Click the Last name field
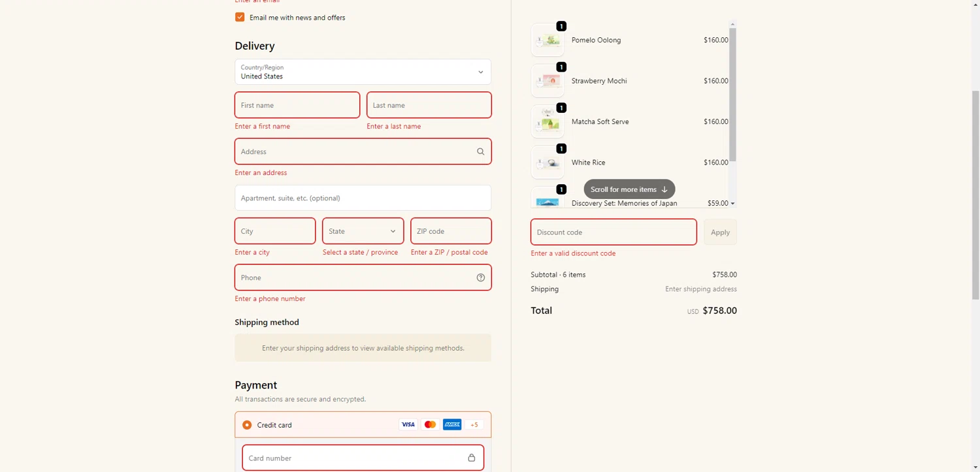Image resolution: width=980 pixels, height=472 pixels. pos(429,105)
